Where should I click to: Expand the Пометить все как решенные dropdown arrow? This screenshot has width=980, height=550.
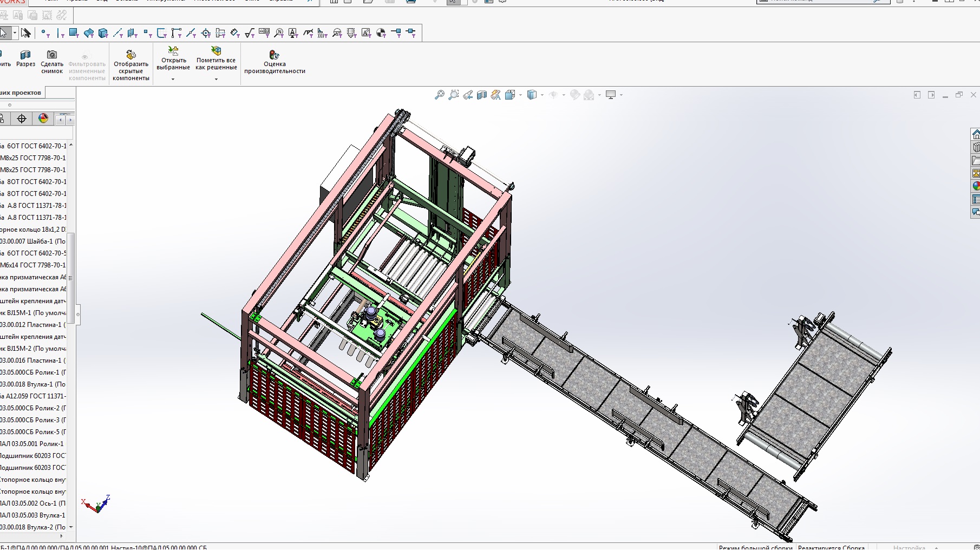(216, 80)
